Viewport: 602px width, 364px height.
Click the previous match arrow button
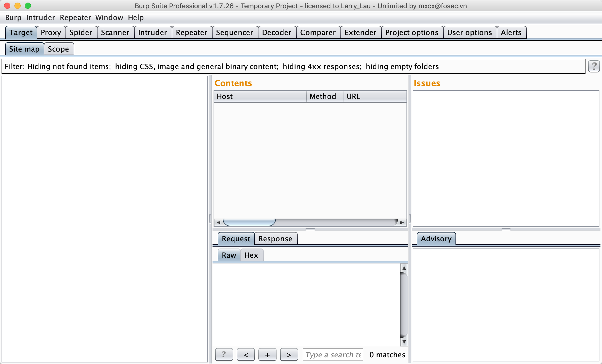point(246,355)
